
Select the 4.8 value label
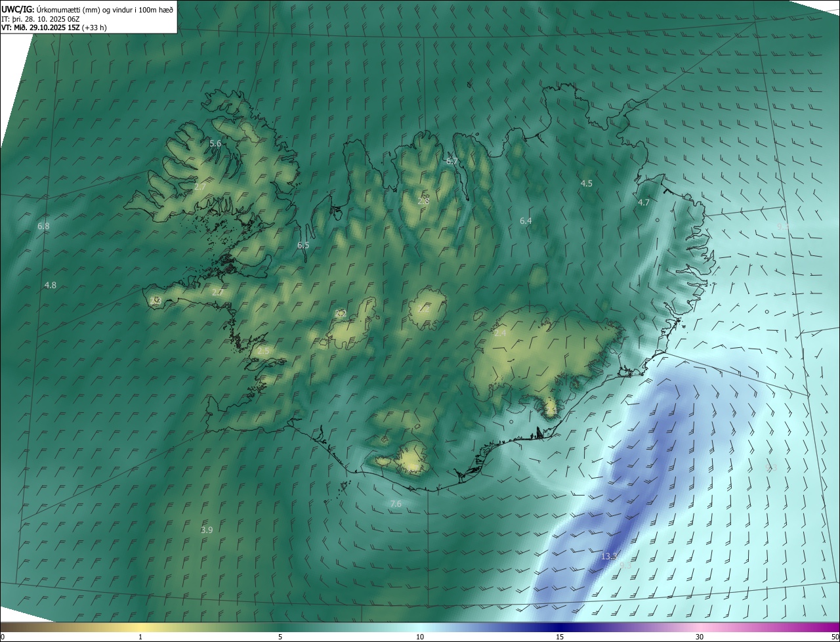[50, 285]
